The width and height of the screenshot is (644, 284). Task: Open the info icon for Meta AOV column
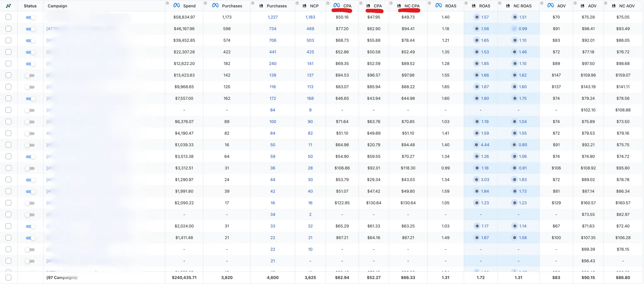(542, 3)
